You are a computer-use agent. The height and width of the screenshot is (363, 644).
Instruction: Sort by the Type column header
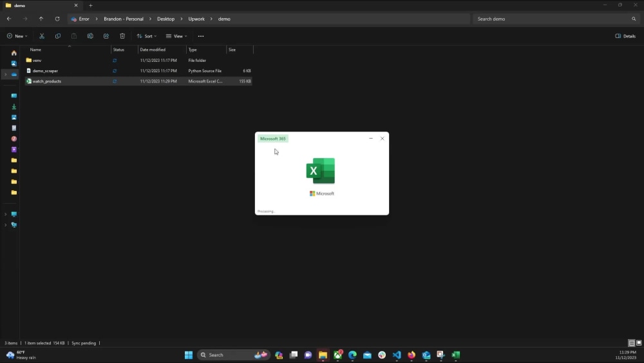click(206, 50)
